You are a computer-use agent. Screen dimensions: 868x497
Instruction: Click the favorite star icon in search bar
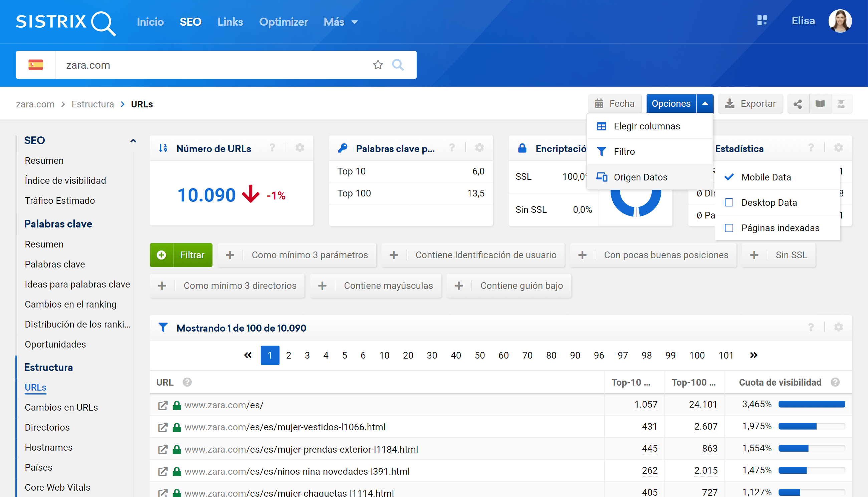(378, 65)
